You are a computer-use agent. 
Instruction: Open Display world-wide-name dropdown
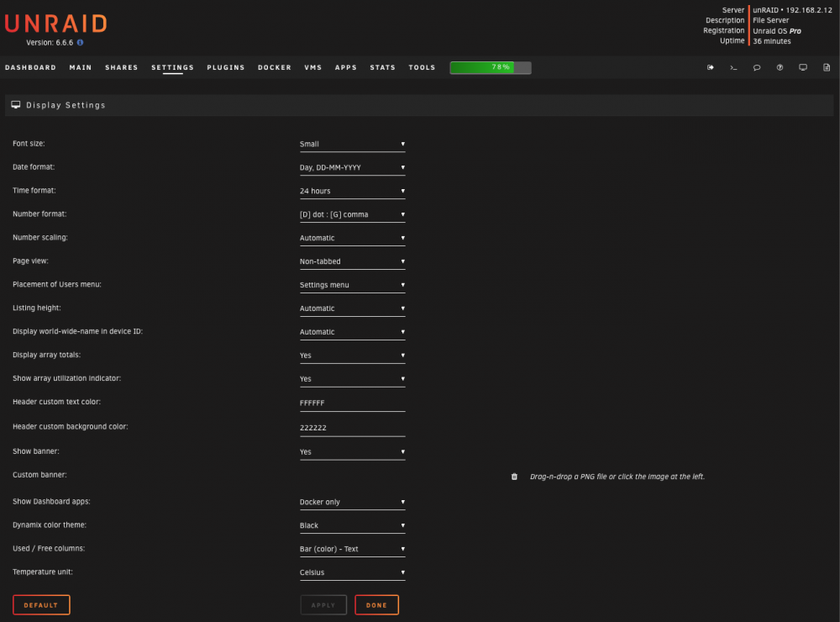click(352, 332)
